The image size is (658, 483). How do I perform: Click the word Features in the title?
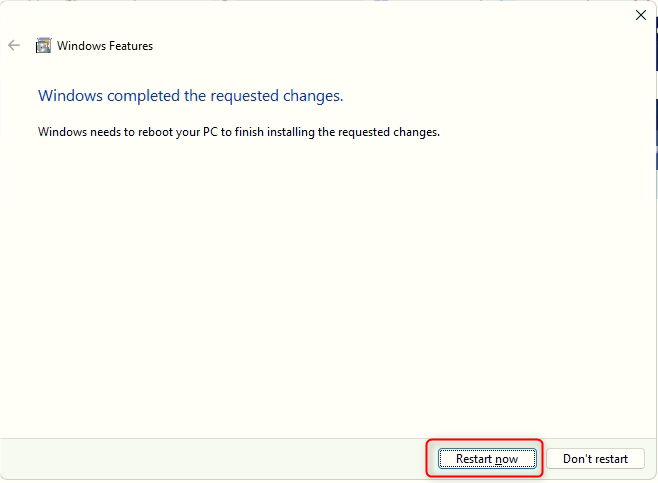coord(131,46)
